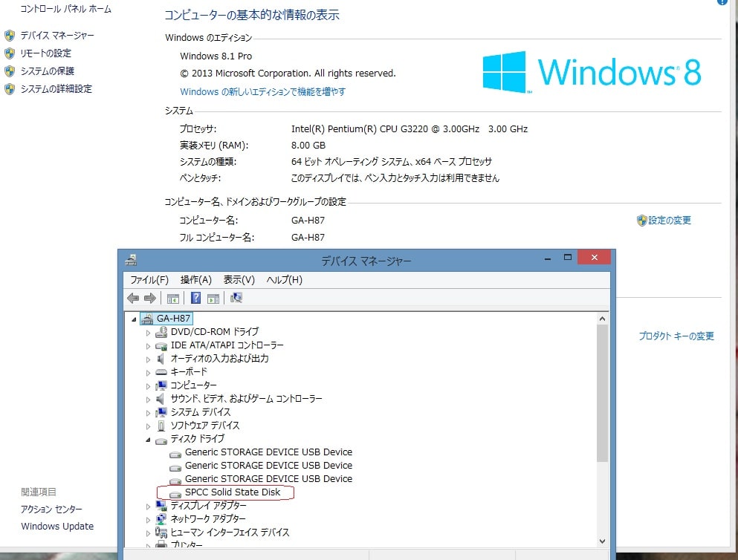Collapse the ディスク ドライブ node
The height and width of the screenshot is (560, 738).
tap(148, 440)
